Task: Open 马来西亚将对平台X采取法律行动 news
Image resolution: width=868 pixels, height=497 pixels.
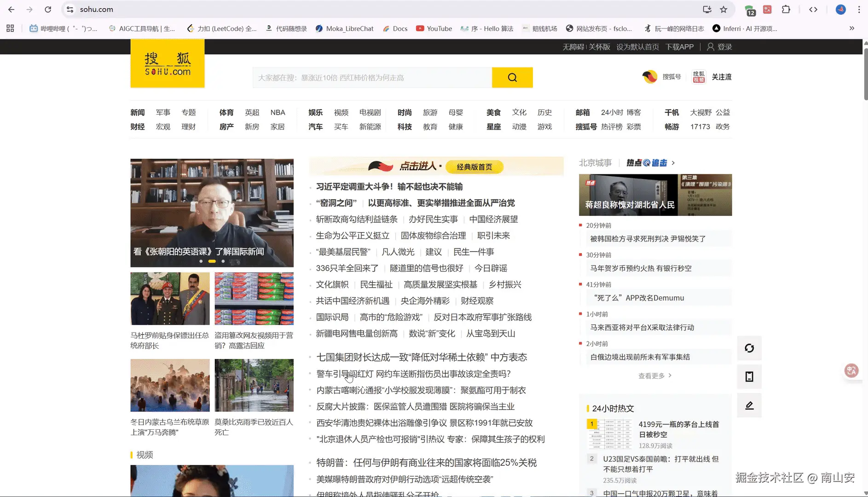Action: pyautogui.click(x=642, y=328)
